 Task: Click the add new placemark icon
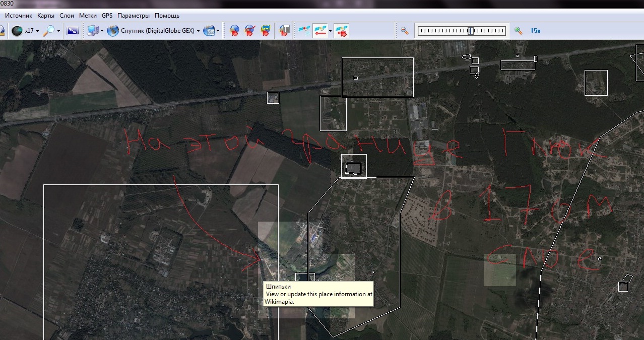(x=234, y=31)
